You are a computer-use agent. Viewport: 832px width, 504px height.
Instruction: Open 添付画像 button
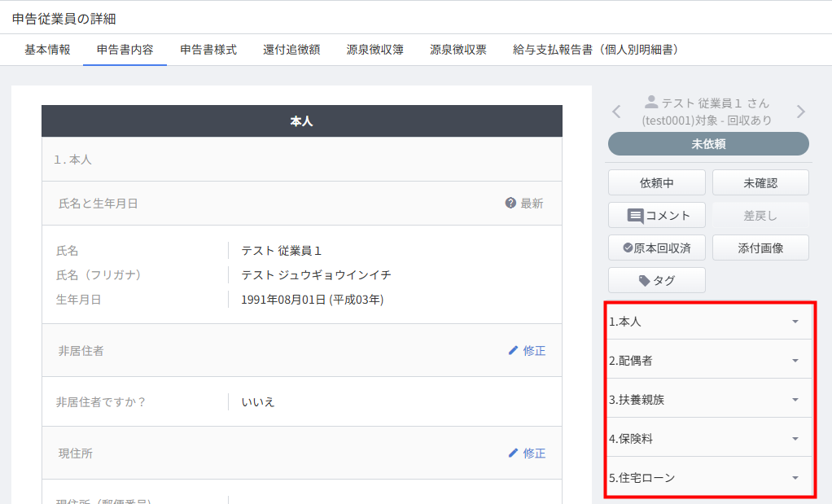click(760, 248)
